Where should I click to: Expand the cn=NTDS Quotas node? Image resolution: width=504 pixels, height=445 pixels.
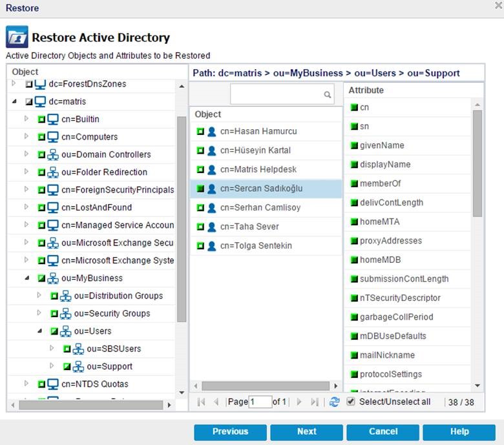[26, 383]
